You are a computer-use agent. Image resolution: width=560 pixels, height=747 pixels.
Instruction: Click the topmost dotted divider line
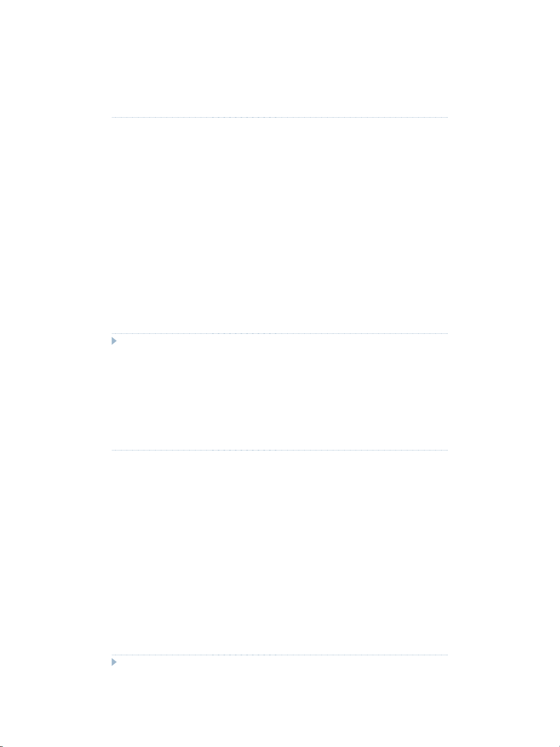click(279, 118)
